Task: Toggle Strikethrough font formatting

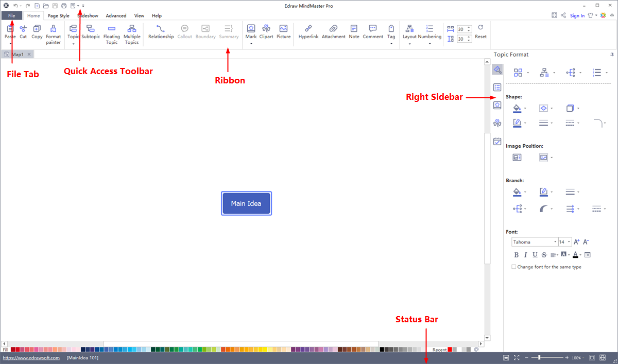Action: 544,255
